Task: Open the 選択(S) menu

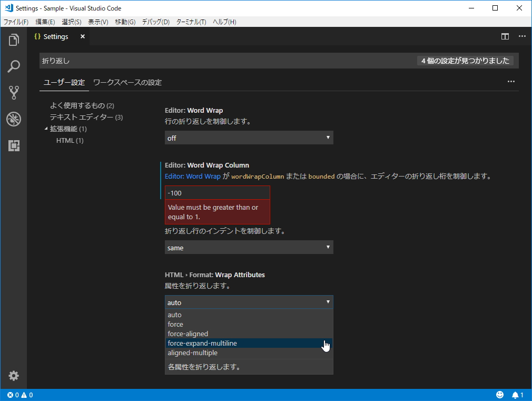Action: click(x=72, y=22)
